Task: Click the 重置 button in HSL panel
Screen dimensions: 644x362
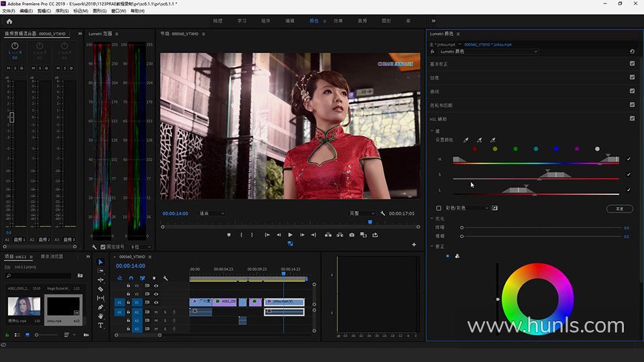Action: point(619,208)
